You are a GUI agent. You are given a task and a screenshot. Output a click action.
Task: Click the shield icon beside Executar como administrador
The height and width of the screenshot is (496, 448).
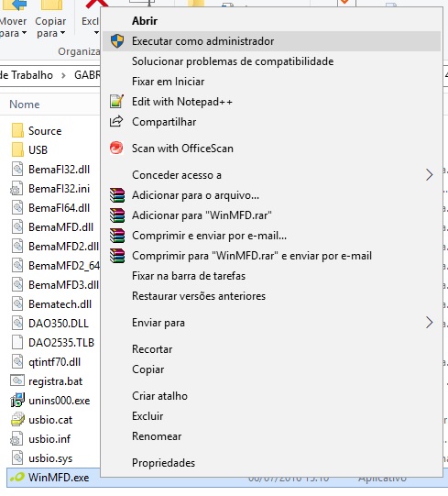point(117,41)
